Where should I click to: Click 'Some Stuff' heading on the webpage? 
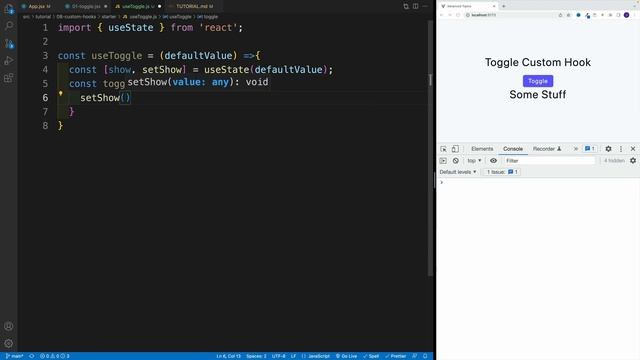pyautogui.click(x=538, y=95)
